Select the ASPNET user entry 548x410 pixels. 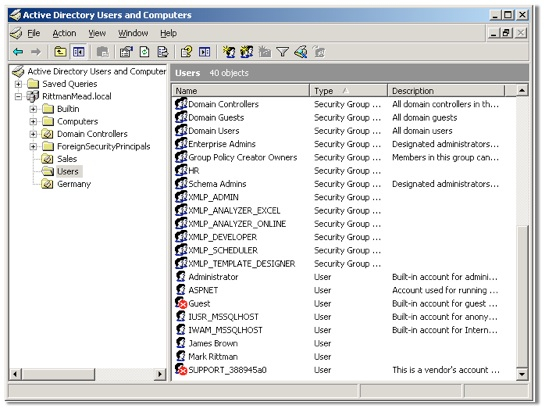tap(203, 290)
